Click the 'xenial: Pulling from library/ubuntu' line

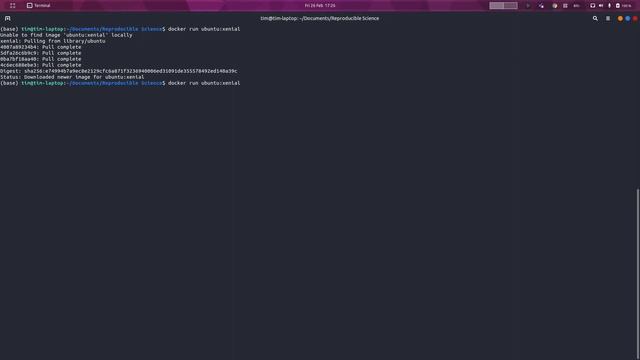53,41
